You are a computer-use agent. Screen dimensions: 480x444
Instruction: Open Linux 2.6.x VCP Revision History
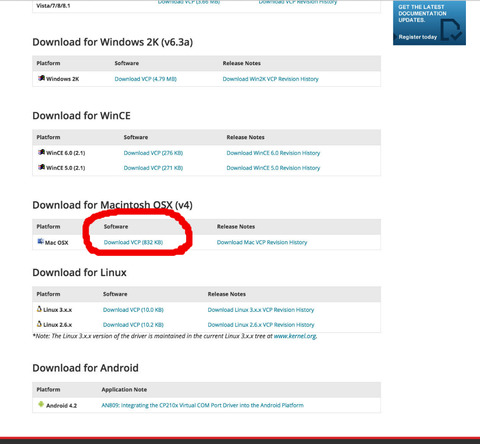click(x=261, y=325)
